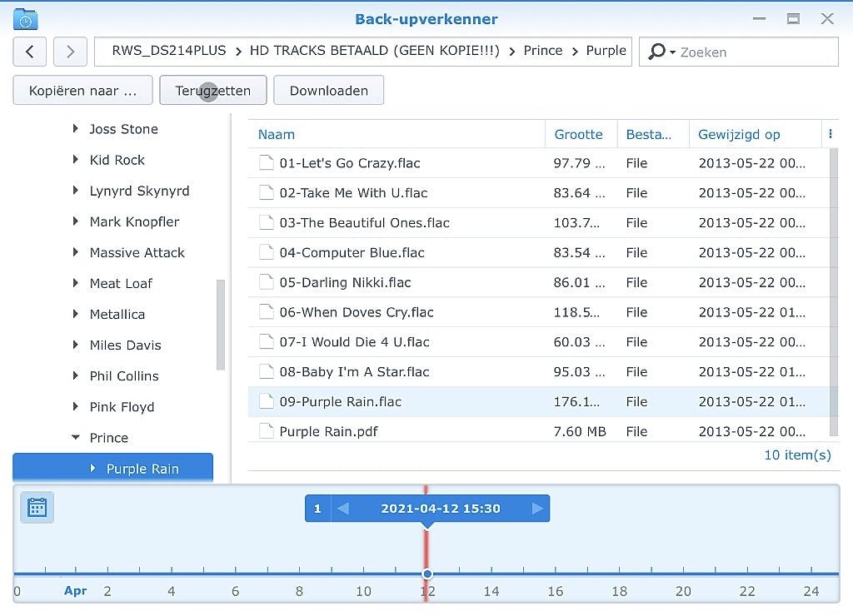The image size is (853, 616).
Task: Expand the Kid Rock folder
Action: (76, 160)
